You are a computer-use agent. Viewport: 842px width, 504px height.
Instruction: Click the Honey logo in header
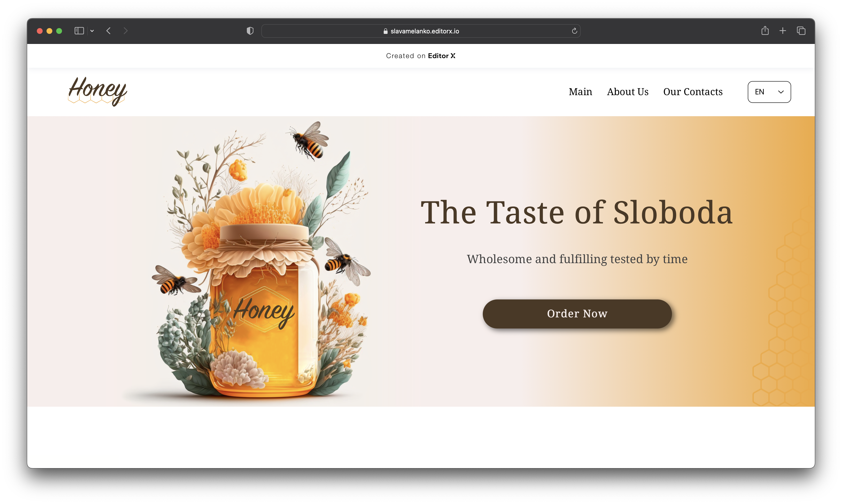click(98, 91)
